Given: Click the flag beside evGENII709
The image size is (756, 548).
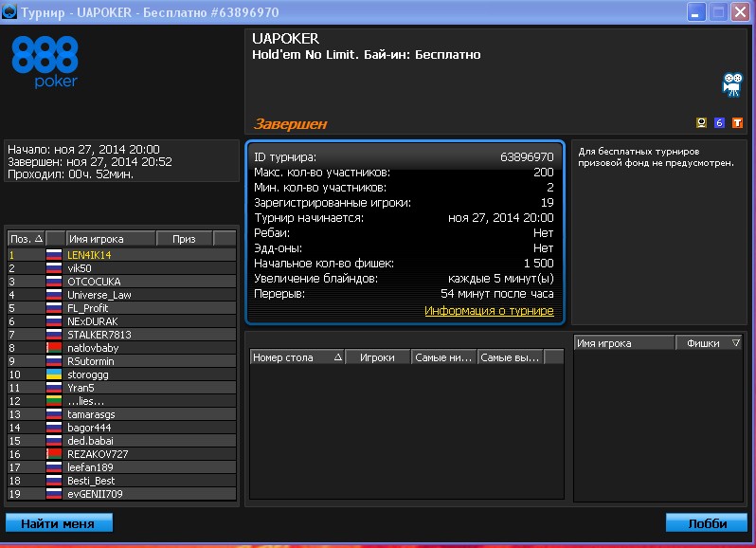Looking at the screenshot, I should [x=54, y=494].
